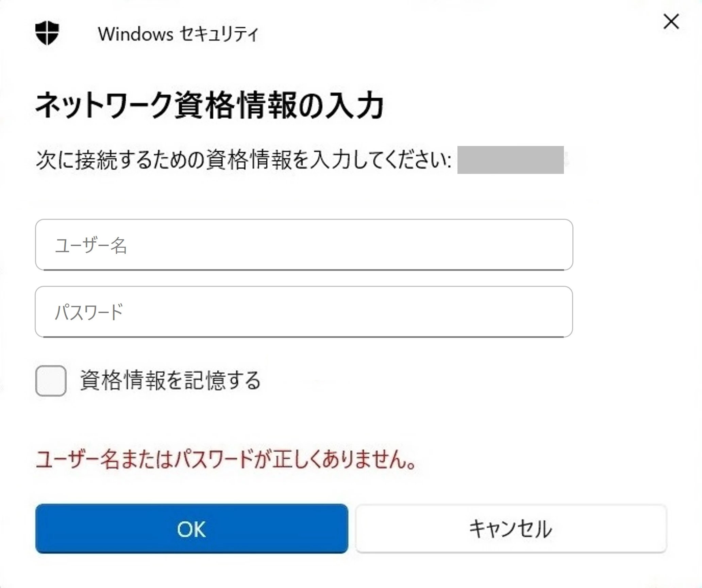This screenshot has height=588, width=702.
Task: Select the blue OK button label
Action: 191,529
